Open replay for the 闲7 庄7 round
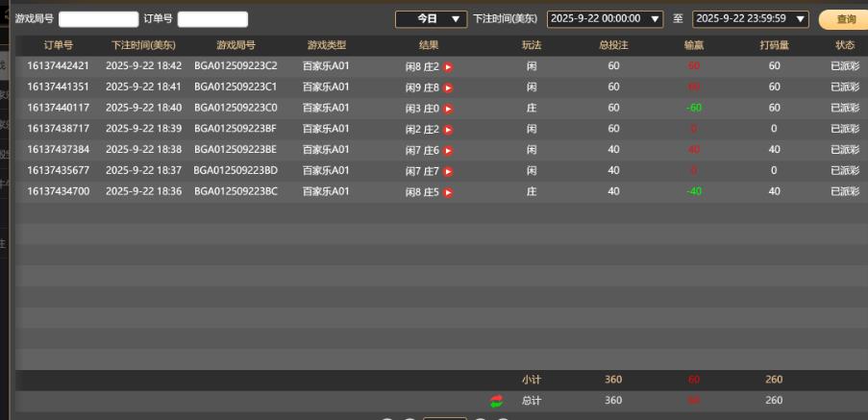Screen dimensions: 868x420 click(x=448, y=171)
